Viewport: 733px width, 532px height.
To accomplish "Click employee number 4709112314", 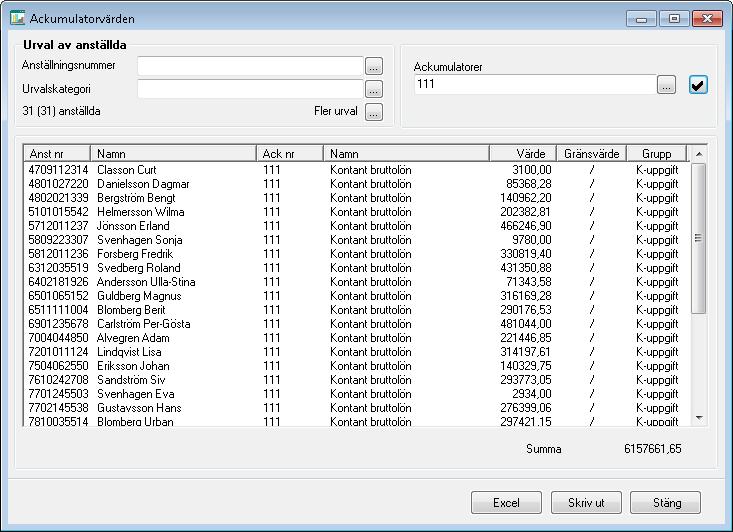I will (x=58, y=170).
